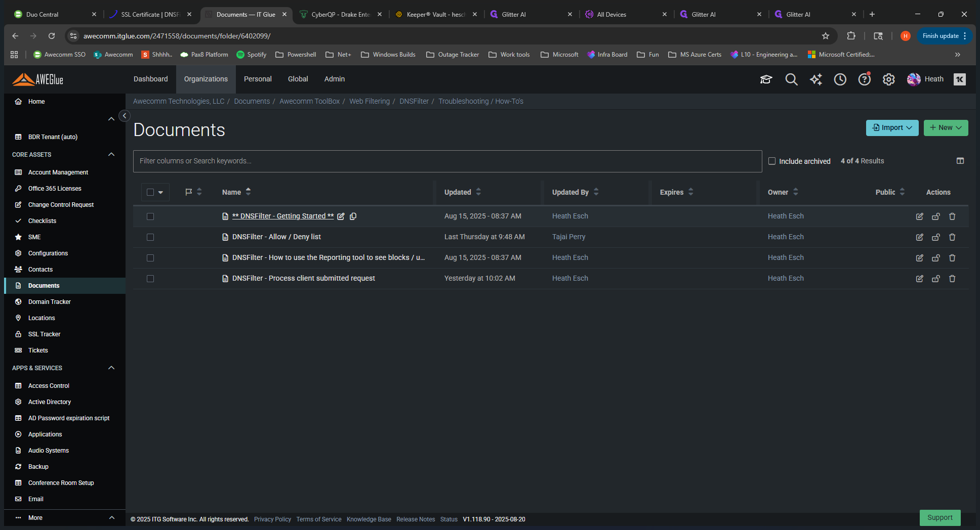Open Release Notes footer link
The height and width of the screenshot is (530, 980).
(416, 519)
